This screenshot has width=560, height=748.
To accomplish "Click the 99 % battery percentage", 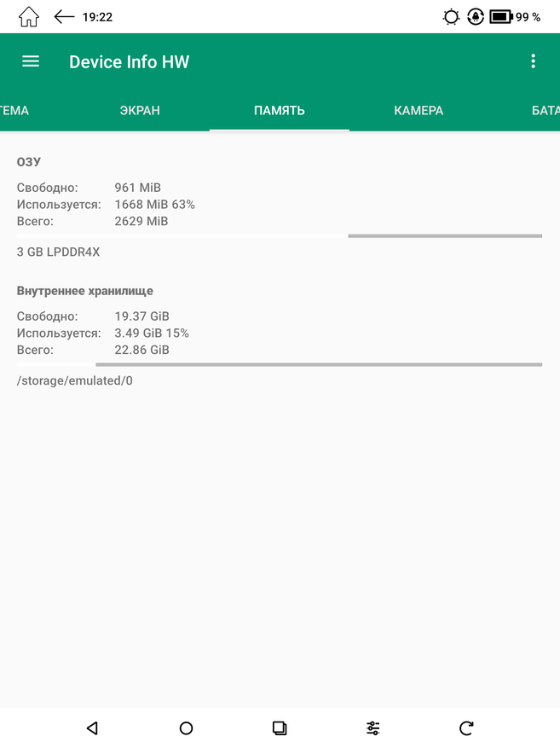I will tap(528, 17).
